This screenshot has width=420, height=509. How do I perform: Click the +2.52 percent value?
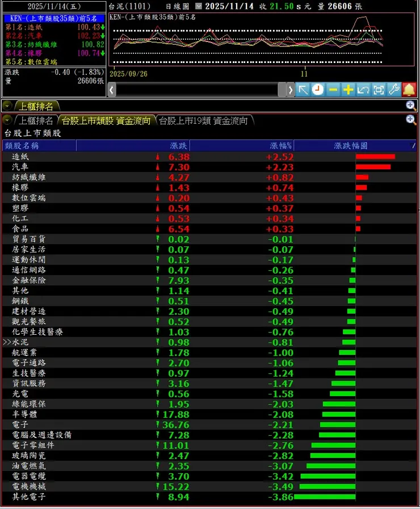pos(279,157)
